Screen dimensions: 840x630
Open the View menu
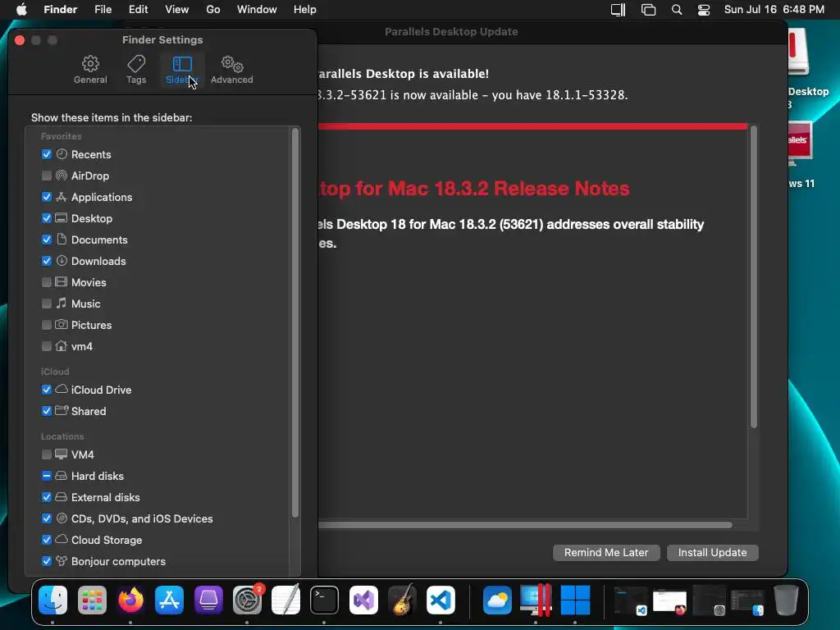pos(177,10)
